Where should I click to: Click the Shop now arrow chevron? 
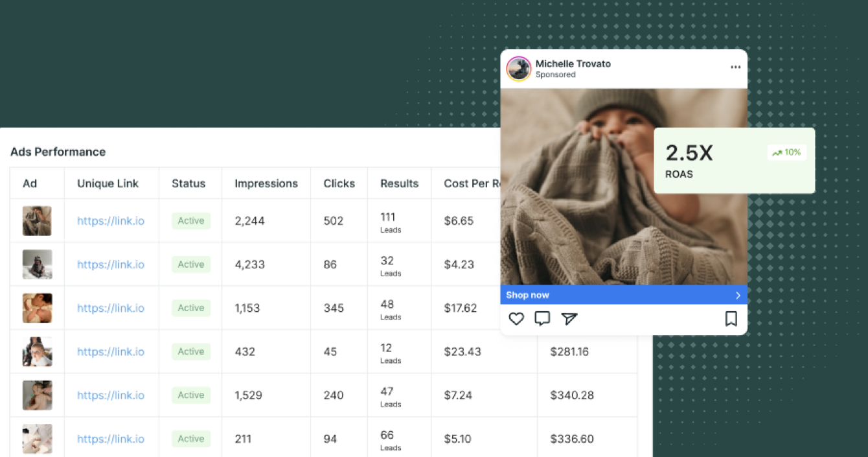tap(738, 295)
